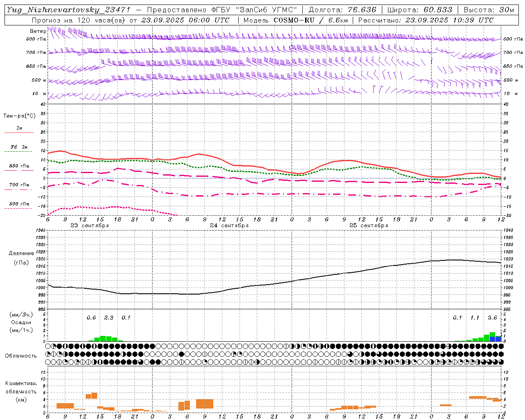525x420 pixels.
Task: Click the Высота: 30м value
Action: (489, 10)
